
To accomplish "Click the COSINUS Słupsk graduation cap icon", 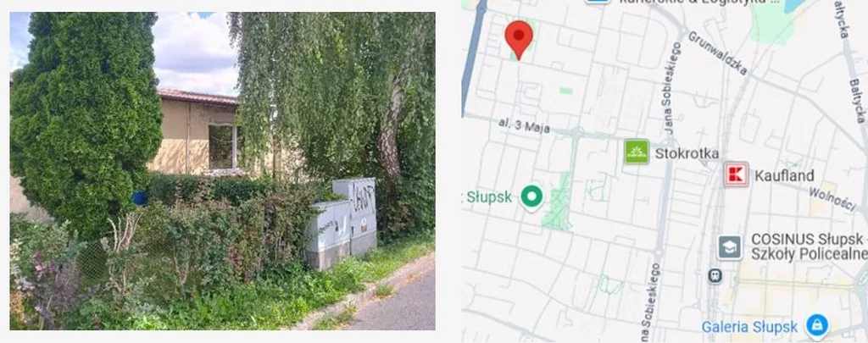I will pos(730,247).
